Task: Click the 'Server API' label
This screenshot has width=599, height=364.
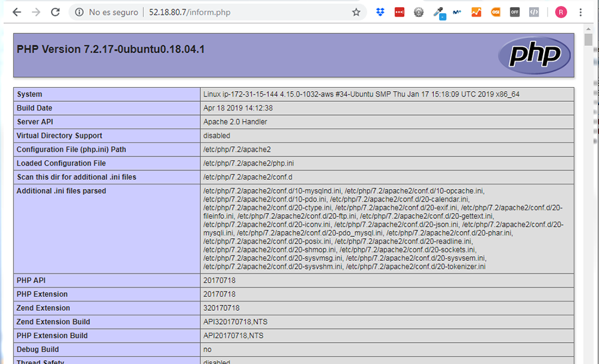Action: click(x=35, y=122)
